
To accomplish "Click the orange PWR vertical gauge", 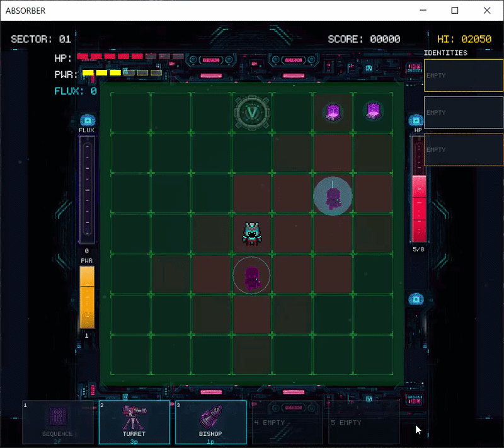I will 87,297.
